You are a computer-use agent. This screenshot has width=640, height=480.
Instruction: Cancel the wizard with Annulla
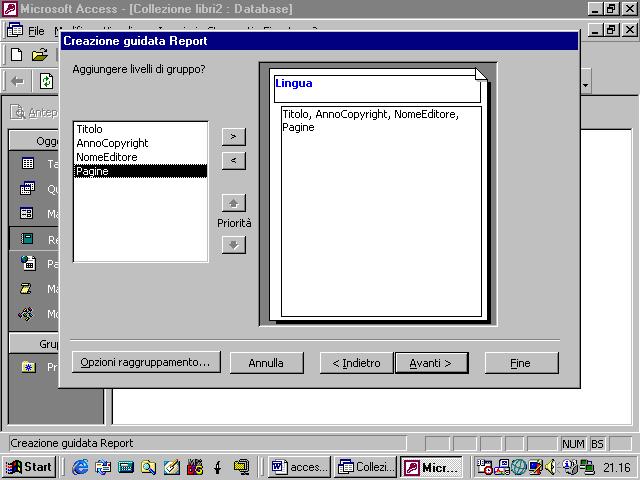pos(267,363)
